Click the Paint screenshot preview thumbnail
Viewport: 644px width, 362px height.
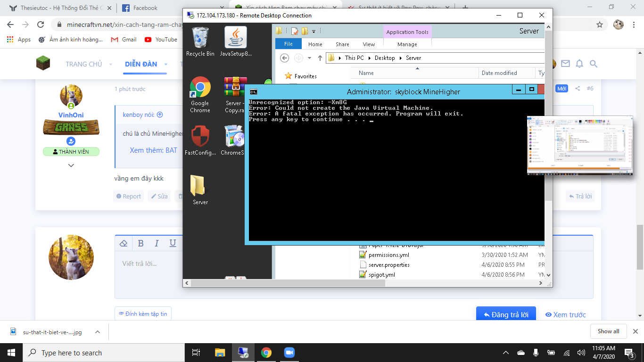579,145
